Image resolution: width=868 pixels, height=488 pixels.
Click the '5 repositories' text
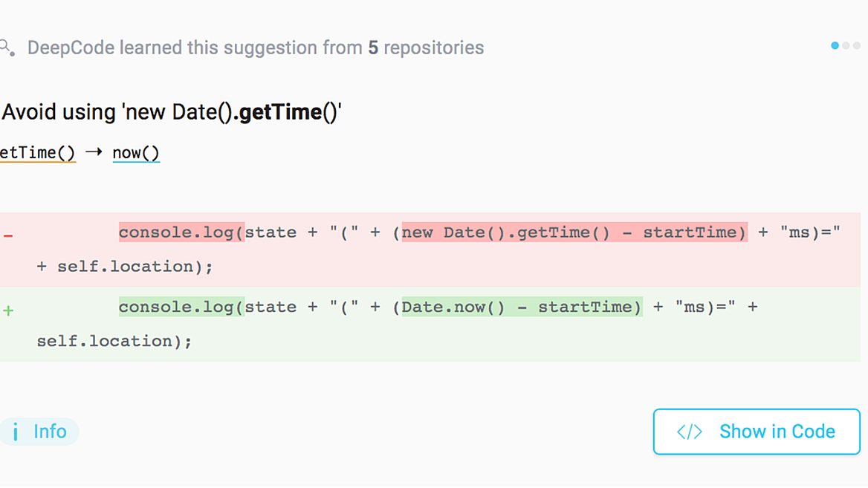(426, 48)
